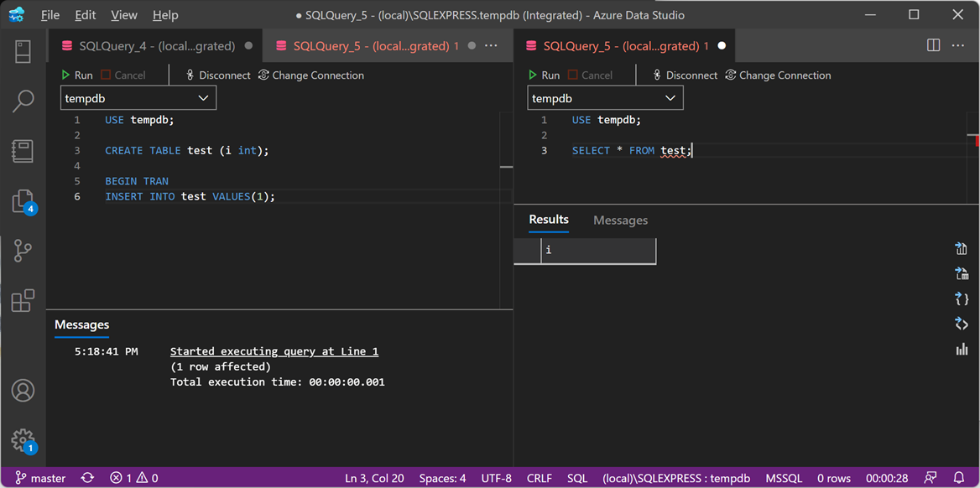Click the column header i in results grid

pyautogui.click(x=597, y=251)
